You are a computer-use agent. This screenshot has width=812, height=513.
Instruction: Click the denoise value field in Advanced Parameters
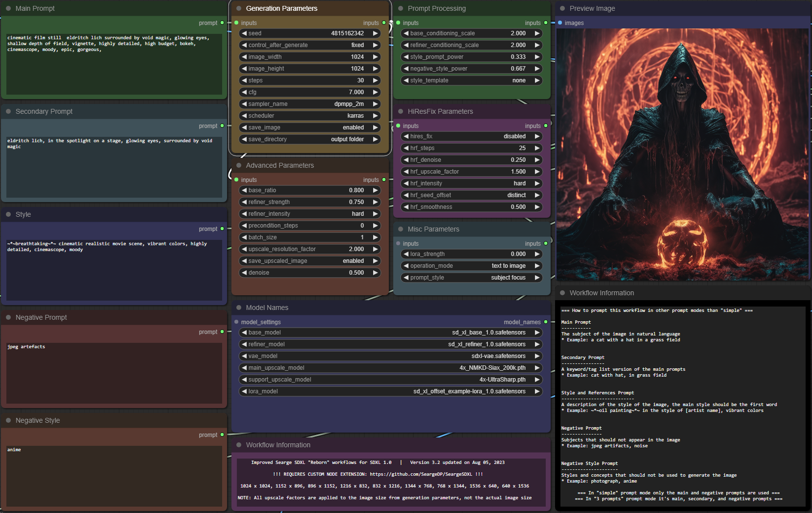[x=310, y=273]
